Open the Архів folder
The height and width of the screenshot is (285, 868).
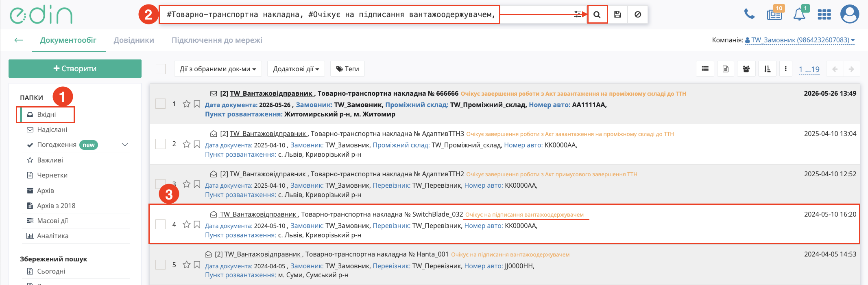pyautogui.click(x=45, y=191)
